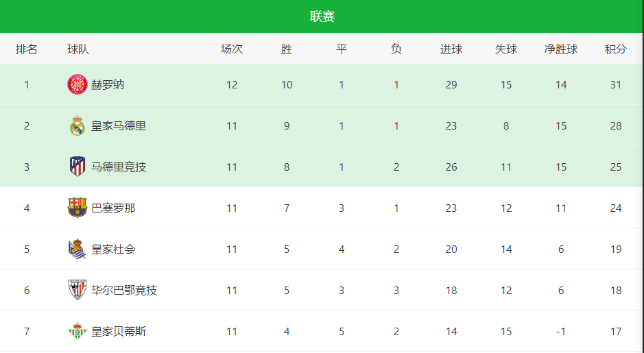Select the 进球 column header
Viewport: 644px width, 353px height.
point(451,49)
